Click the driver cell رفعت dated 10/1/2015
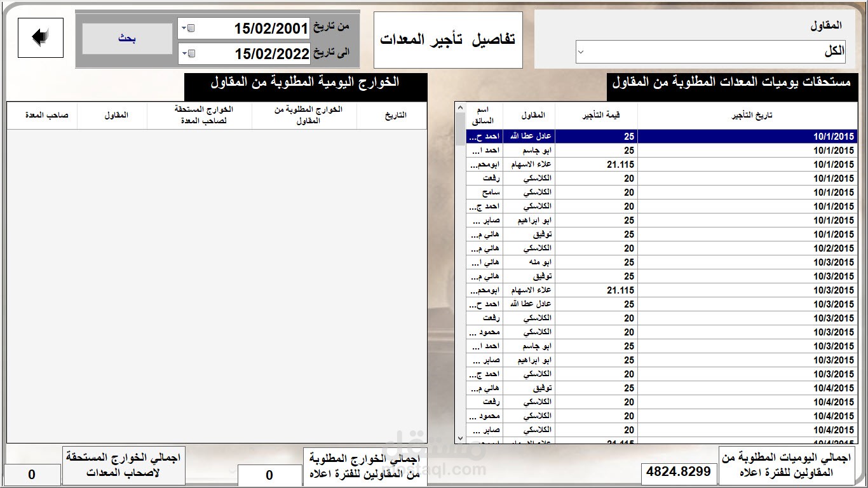868x488 pixels. 485,179
